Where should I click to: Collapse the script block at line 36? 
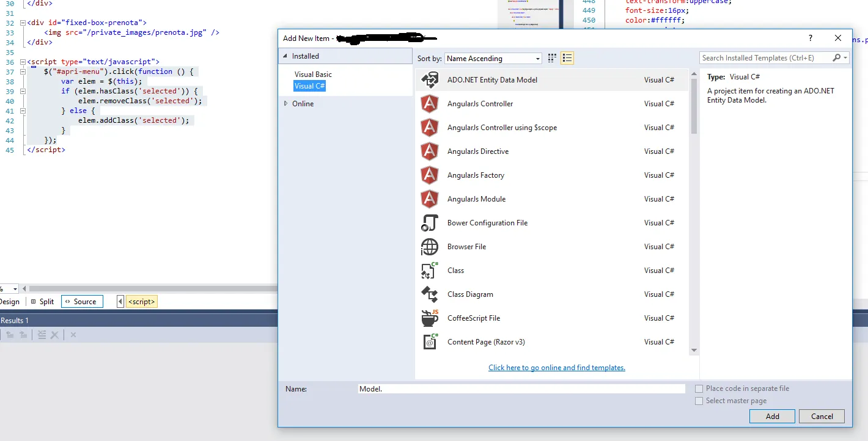click(23, 62)
